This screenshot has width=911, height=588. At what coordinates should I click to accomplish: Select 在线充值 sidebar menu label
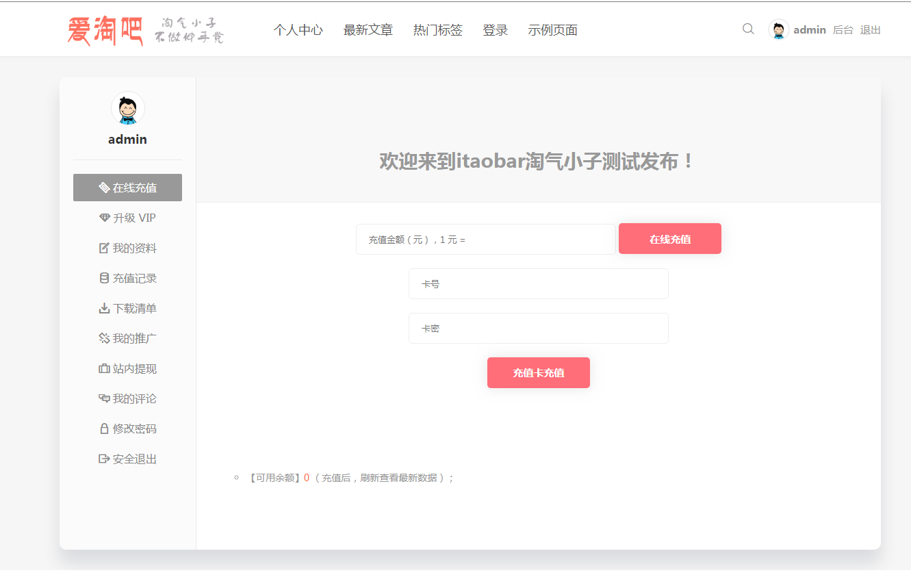pyautogui.click(x=135, y=188)
